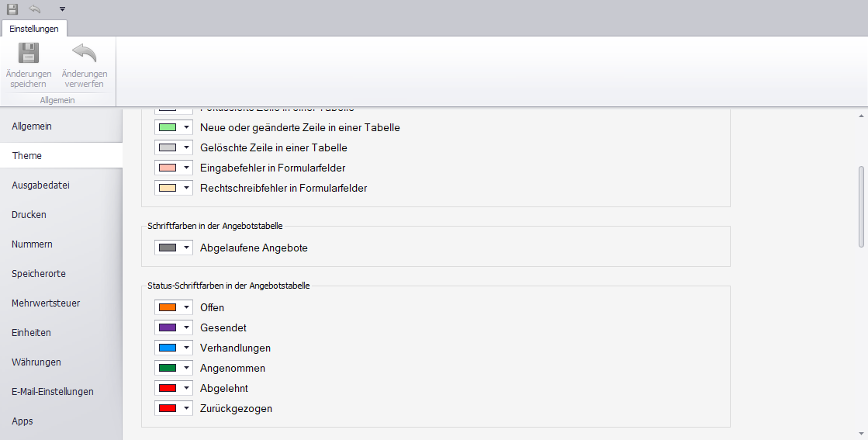Viewport: 868px width, 440px height.
Task: Open the Allgemein settings section
Action: pos(32,126)
